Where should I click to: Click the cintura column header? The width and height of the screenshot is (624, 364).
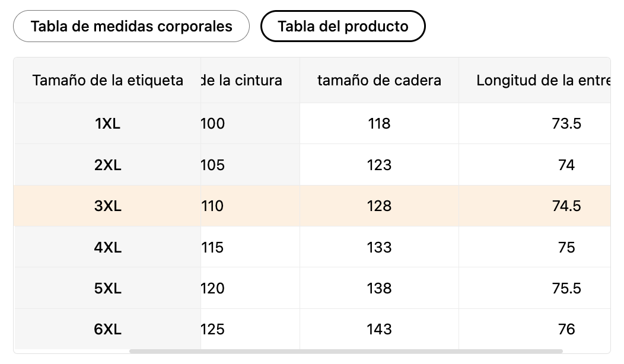tap(243, 81)
